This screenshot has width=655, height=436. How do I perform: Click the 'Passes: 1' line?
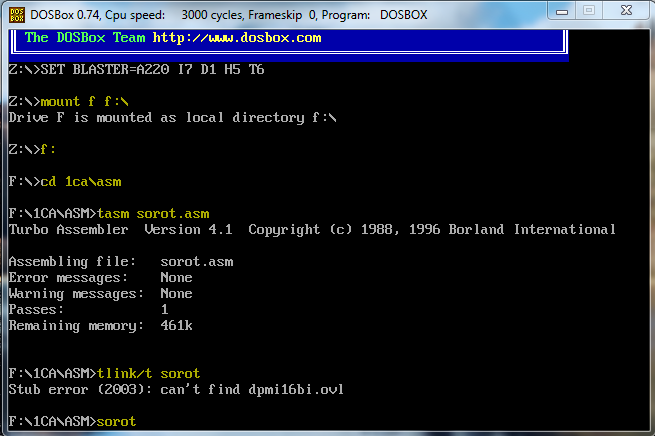(89, 309)
